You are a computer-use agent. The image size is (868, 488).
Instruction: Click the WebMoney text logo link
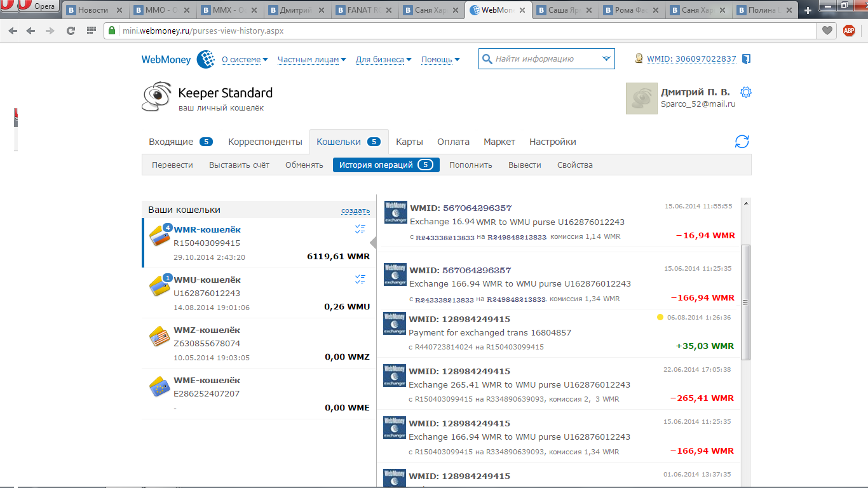[166, 60]
